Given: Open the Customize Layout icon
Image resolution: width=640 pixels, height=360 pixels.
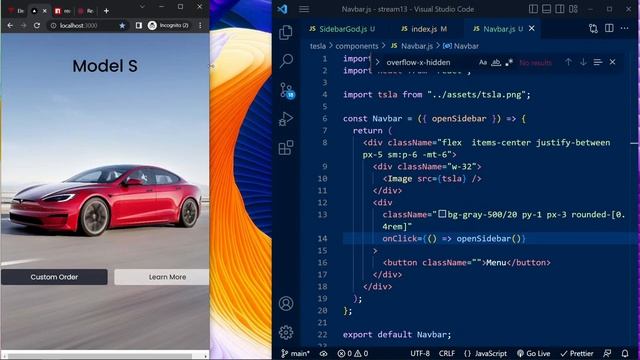Looking at the screenshot, I should click(x=573, y=9).
